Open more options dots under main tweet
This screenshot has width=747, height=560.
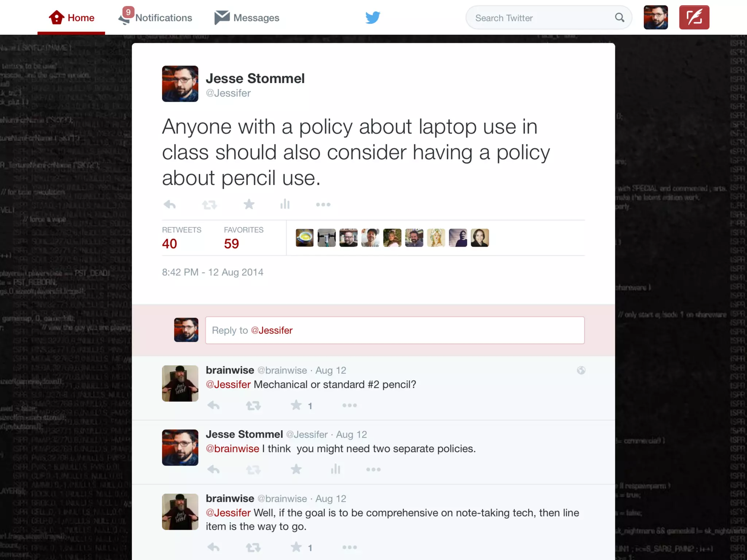pos(323,205)
